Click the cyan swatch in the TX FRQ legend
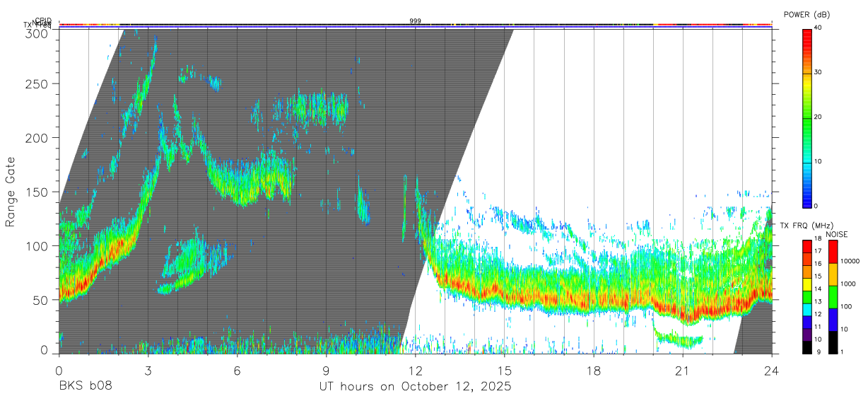 coord(807,310)
